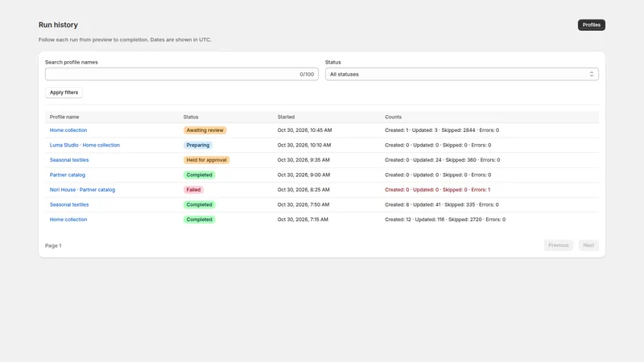
Task: Click the Oct 30, 2026, 7:50 AM timestamp
Action: point(303,204)
